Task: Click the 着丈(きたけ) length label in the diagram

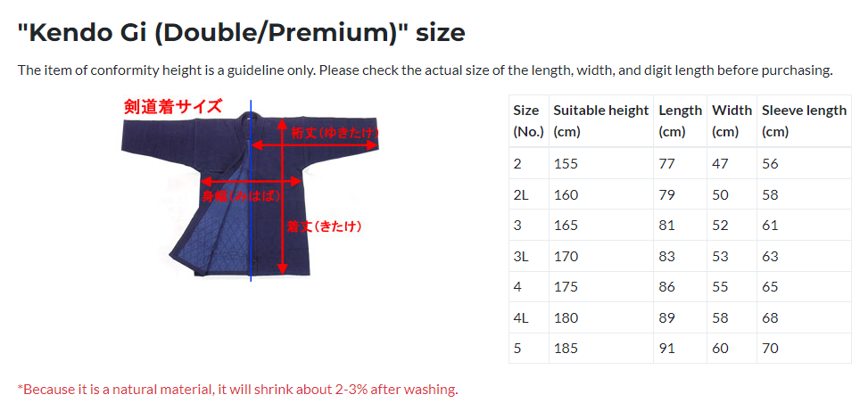Action: pyautogui.click(x=324, y=226)
